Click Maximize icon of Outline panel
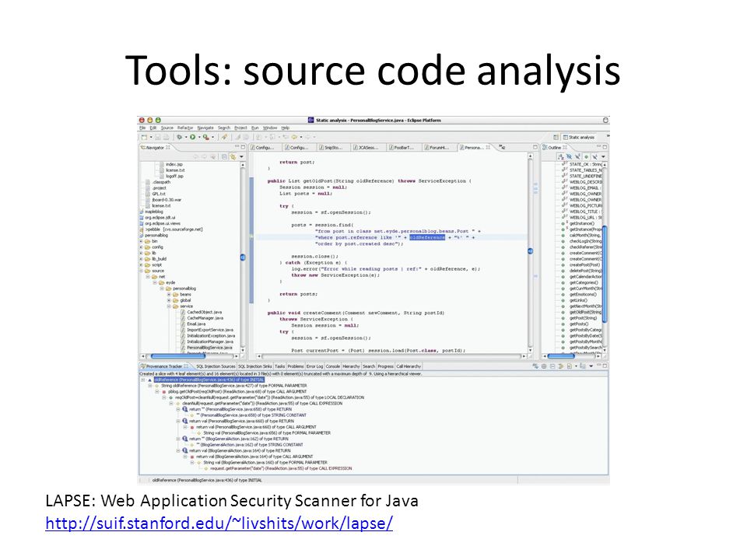747x560 pixels. click(x=605, y=147)
